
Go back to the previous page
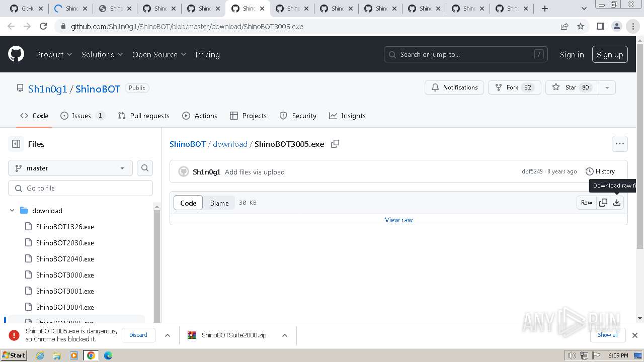[11, 27]
